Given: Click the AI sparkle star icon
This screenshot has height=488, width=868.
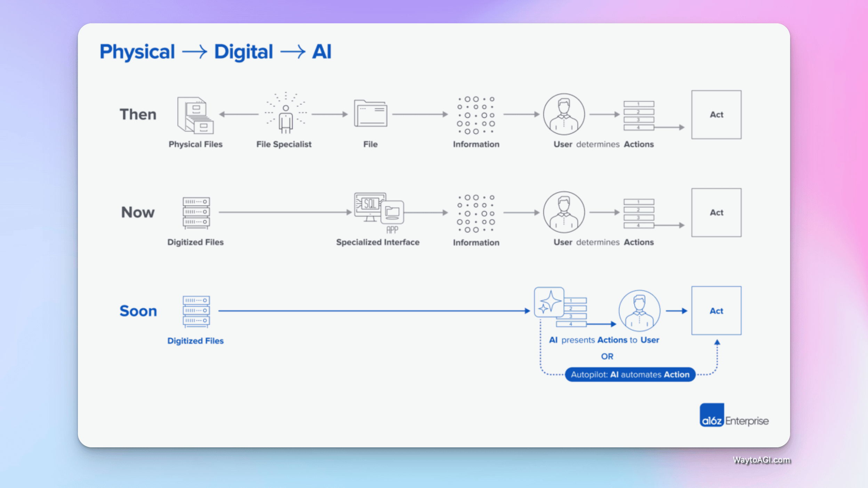Looking at the screenshot, I should click(549, 302).
